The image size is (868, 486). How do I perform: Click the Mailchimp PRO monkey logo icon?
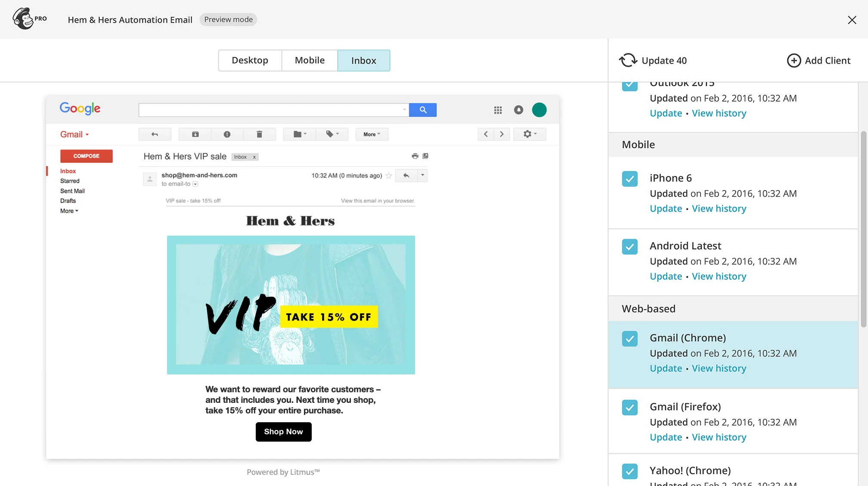click(22, 18)
